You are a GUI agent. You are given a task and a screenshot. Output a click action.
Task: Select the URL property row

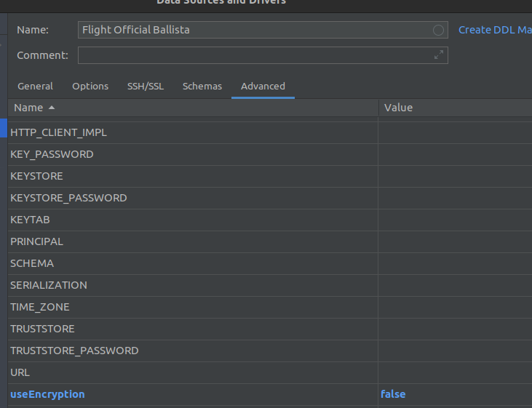[x=270, y=373]
